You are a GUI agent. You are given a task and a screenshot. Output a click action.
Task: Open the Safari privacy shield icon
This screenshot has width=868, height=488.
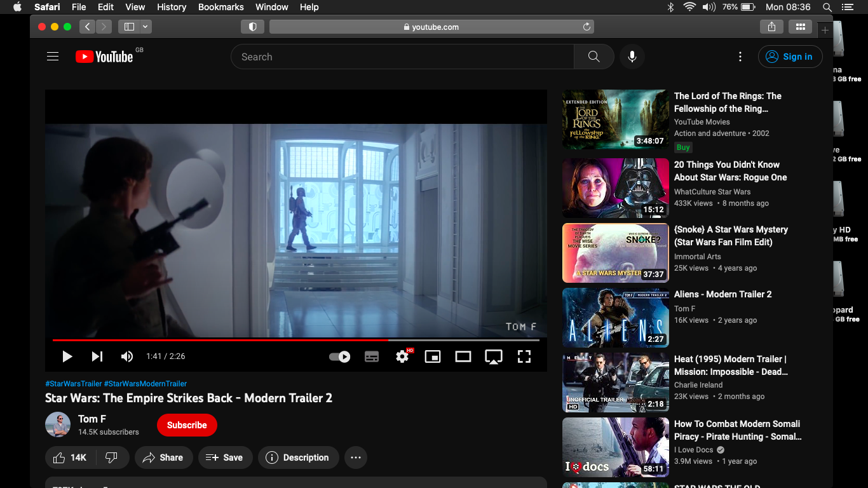coord(252,27)
